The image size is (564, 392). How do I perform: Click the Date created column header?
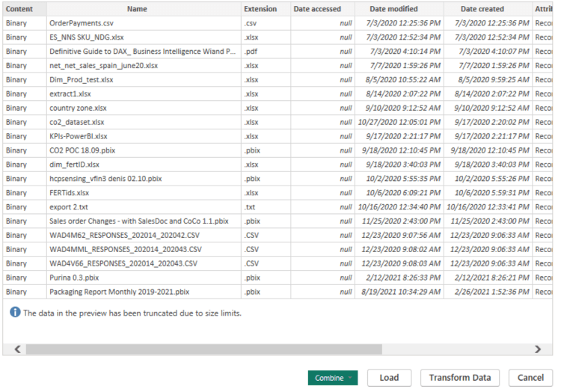487,9
